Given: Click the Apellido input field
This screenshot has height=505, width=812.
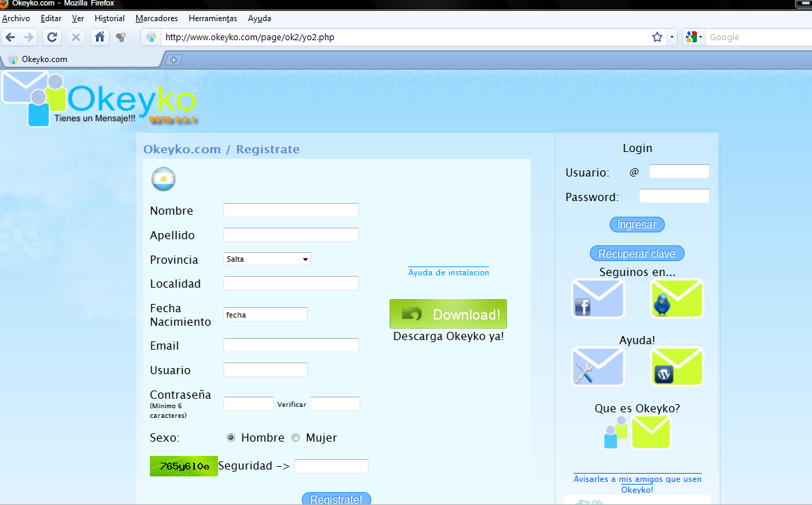Looking at the screenshot, I should (291, 234).
